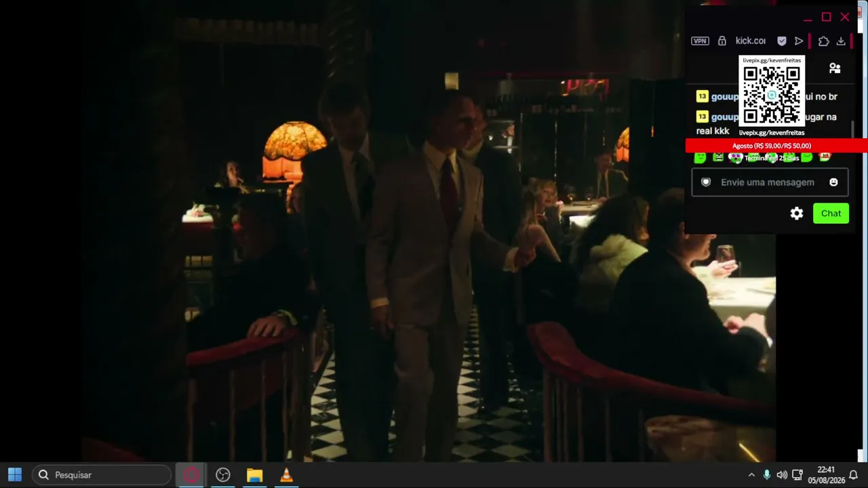This screenshot has width=868, height=488.
Task: Select the kick.com address text
Action: (x=750, y=41)
